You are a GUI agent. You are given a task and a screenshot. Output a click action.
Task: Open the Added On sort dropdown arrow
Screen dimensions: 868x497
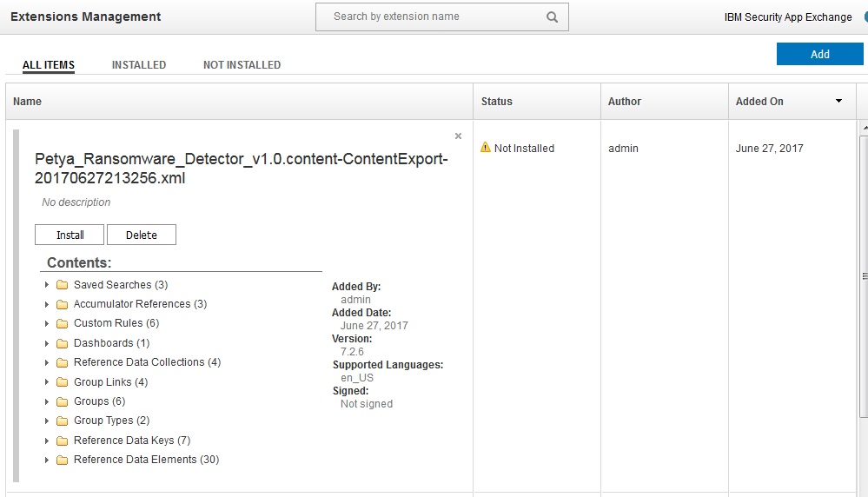838,102
